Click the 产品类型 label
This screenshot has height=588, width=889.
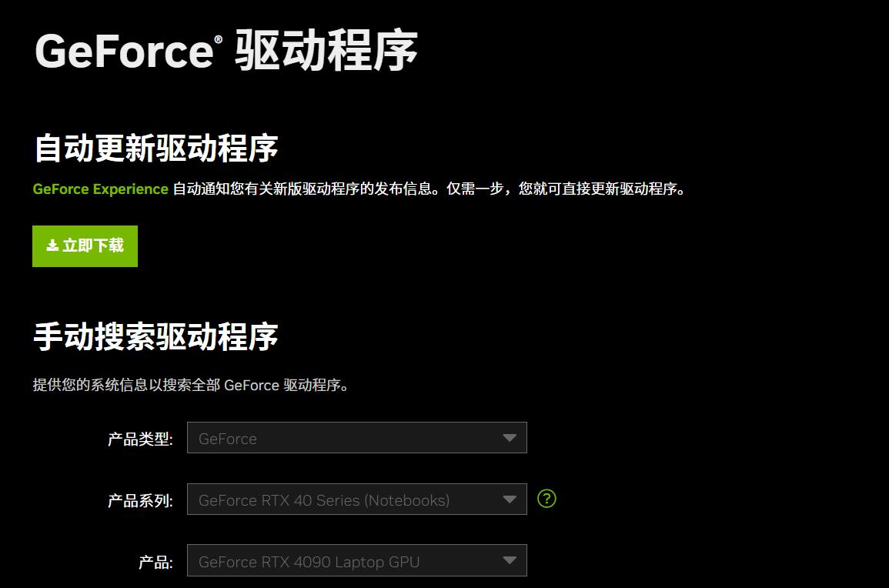[140, 439]
